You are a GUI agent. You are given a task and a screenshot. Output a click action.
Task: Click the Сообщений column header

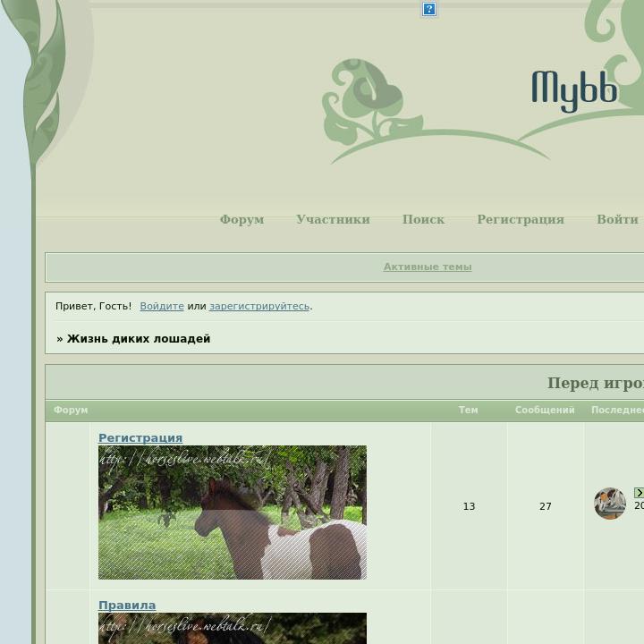[x=545, y=410]
